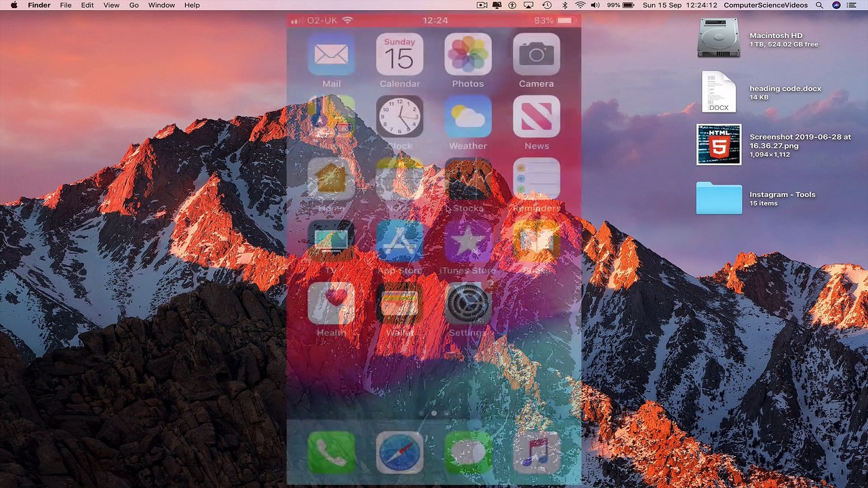Screen dimensions: 868x488
Task: Open the Weather app icon
Action: (x=468, y=117)
